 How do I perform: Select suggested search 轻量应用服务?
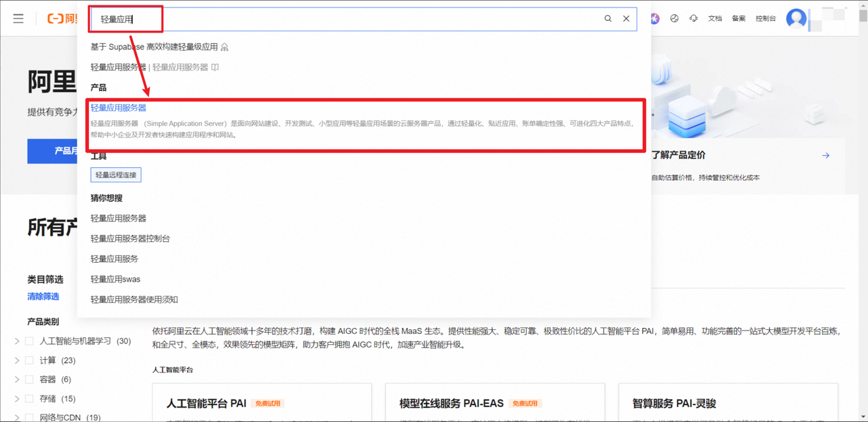click(x=114, y=259)
